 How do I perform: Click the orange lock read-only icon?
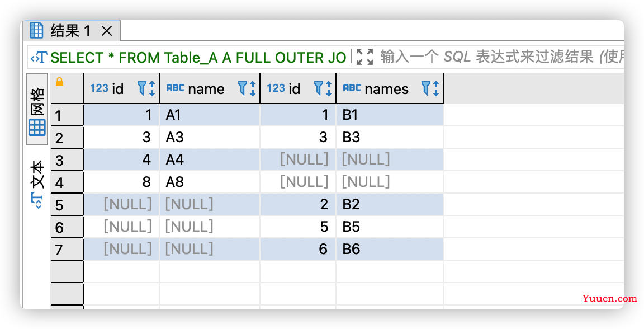[60, 82]
